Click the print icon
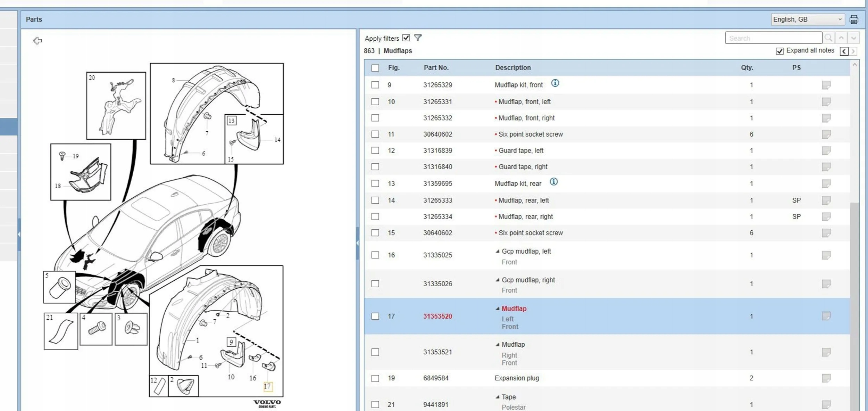This screenshot has width=868, height=411. (x=854, y=19)
